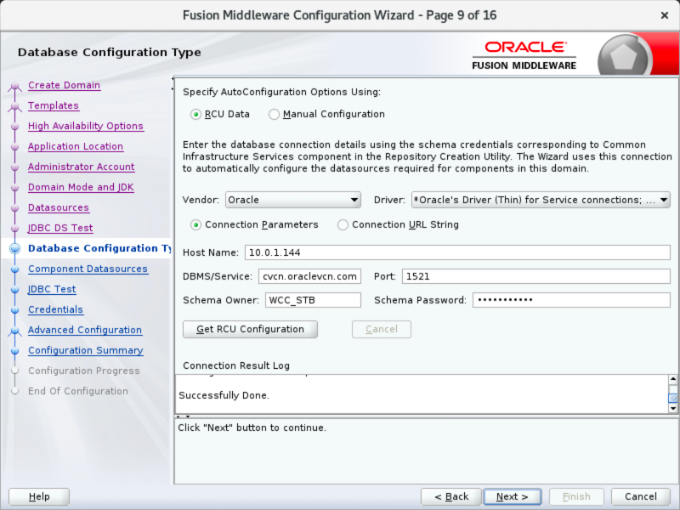The height and width of the screenshot is (510, 680).
Task: Click the greyed-out Cancel button beside Get RCU Configuration
Action: [382, 329]
